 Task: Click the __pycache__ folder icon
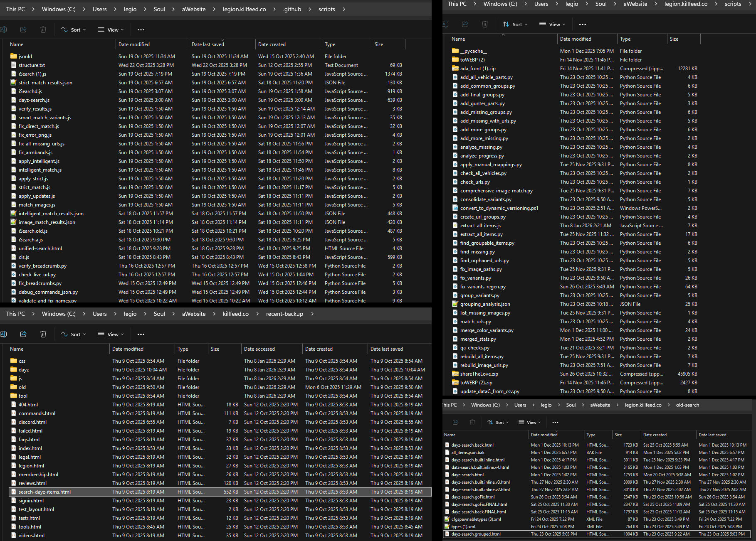click(455, 51)
